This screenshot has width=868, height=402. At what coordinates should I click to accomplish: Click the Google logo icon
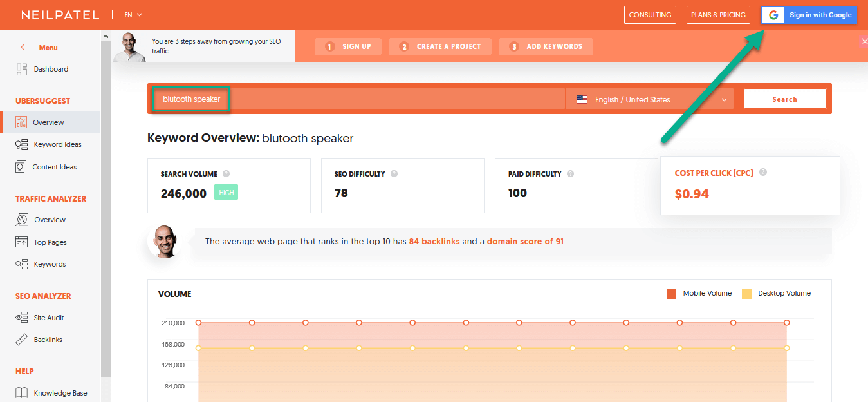pyautogui.click(x=773, y=15)
